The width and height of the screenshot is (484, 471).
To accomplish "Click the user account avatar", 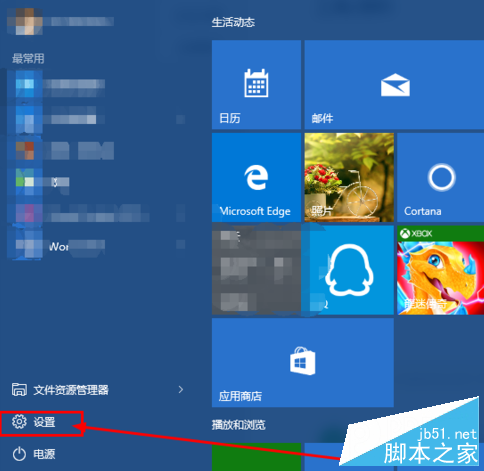I will click(x=25, y=21).
